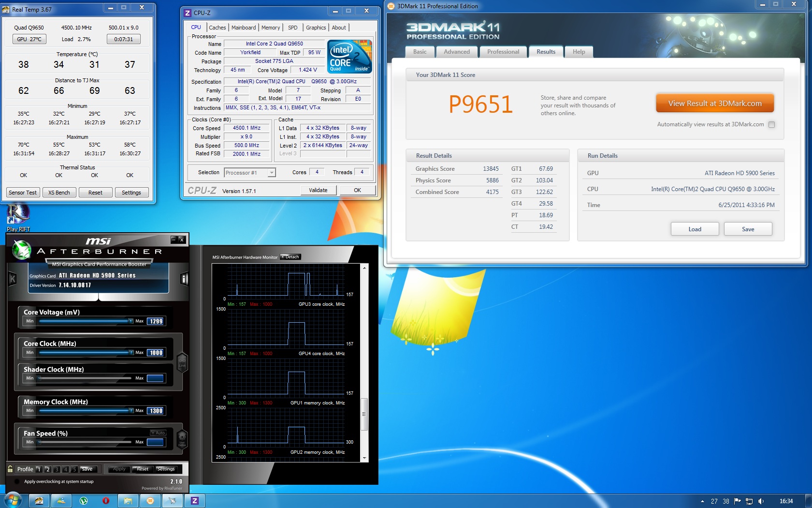Click the Real Temp 0:07:31 timer button
Viewport: 812px width, 508px height.
click(124, 39)
